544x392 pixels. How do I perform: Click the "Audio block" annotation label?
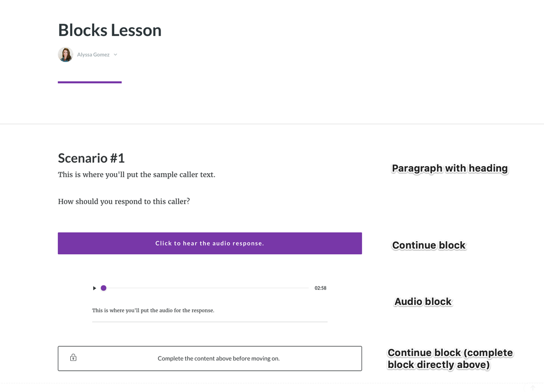(x=423, y=302)
